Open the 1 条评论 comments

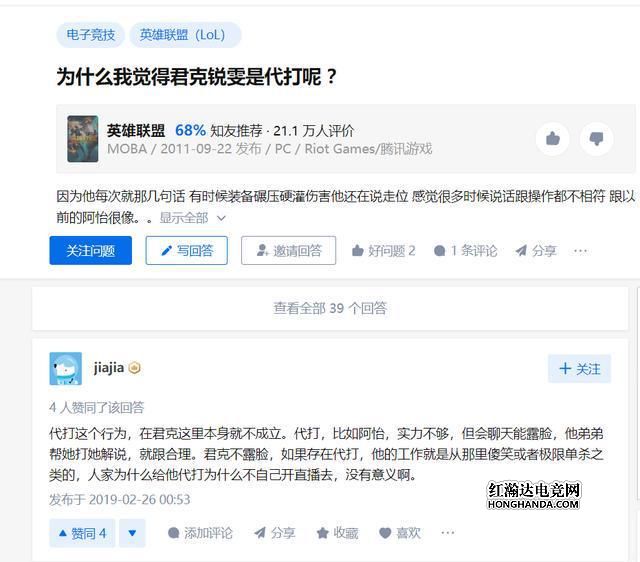coord(466,251)
